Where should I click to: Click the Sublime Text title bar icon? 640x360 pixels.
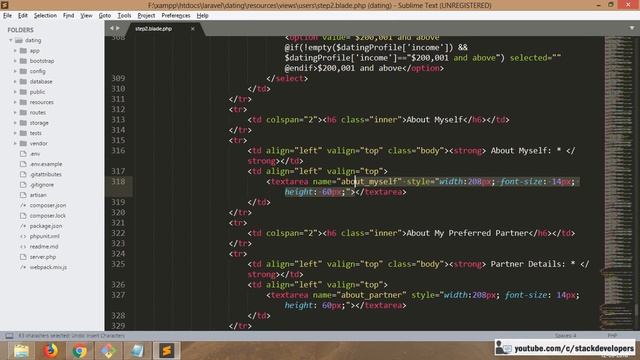point(4,5)
